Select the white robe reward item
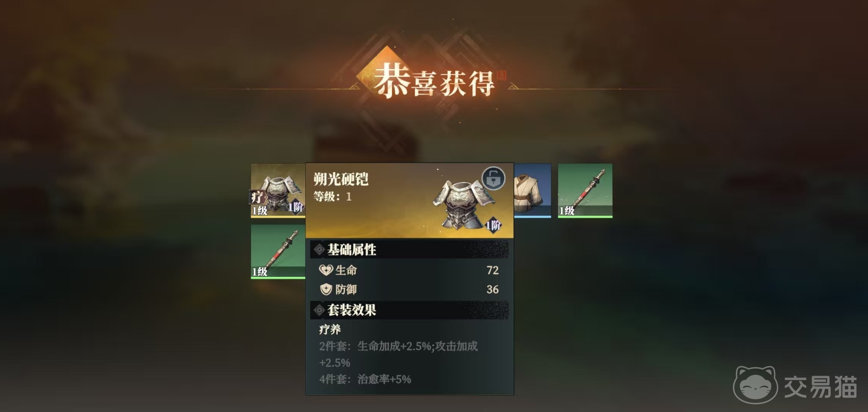The height and width of the screenshot is (412, 868). point(532,190)
